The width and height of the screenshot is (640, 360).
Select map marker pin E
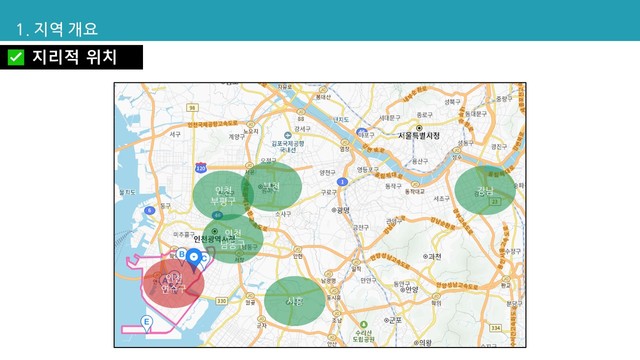tap(147, 323)
